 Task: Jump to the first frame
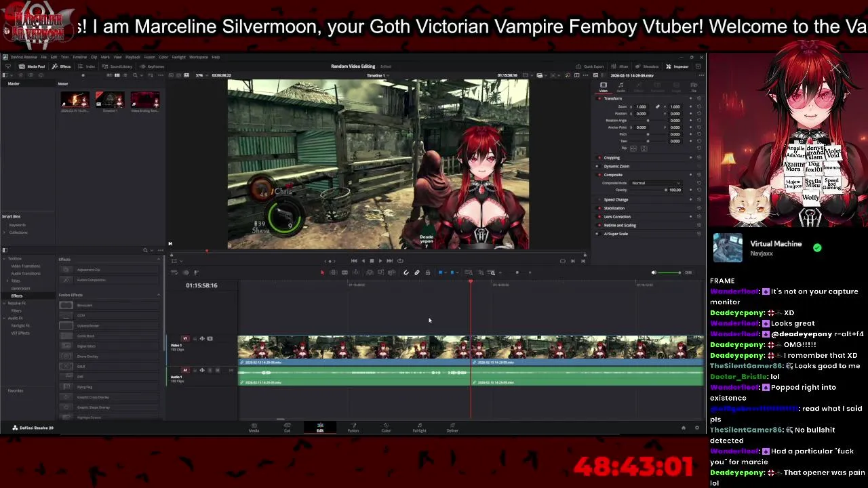[353, 260]
